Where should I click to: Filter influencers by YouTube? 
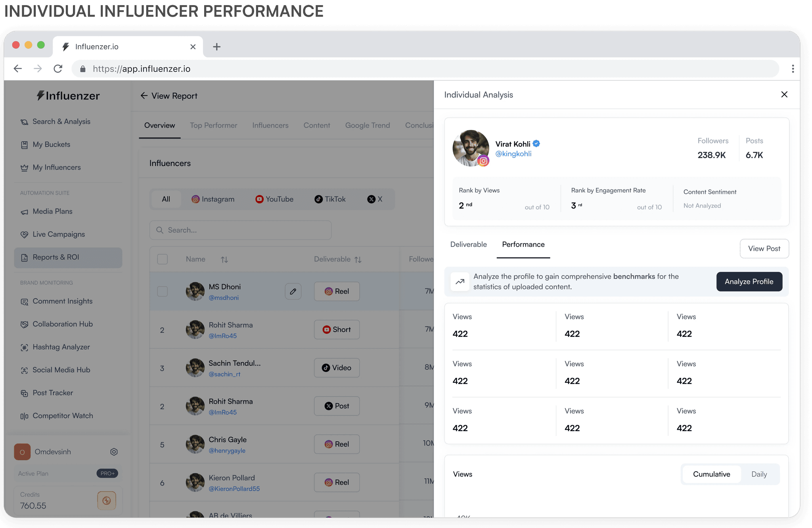tap(274, 199)
